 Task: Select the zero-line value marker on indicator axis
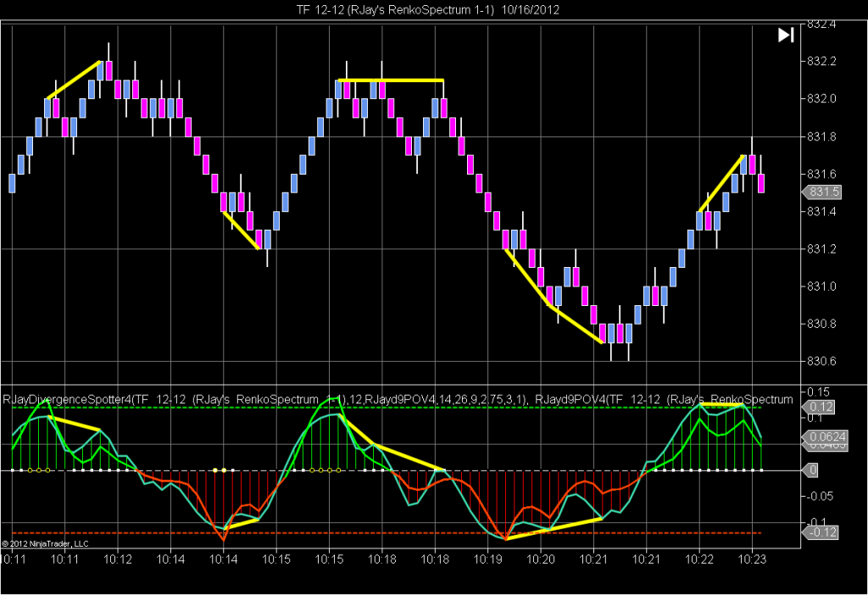coord(814,469)
